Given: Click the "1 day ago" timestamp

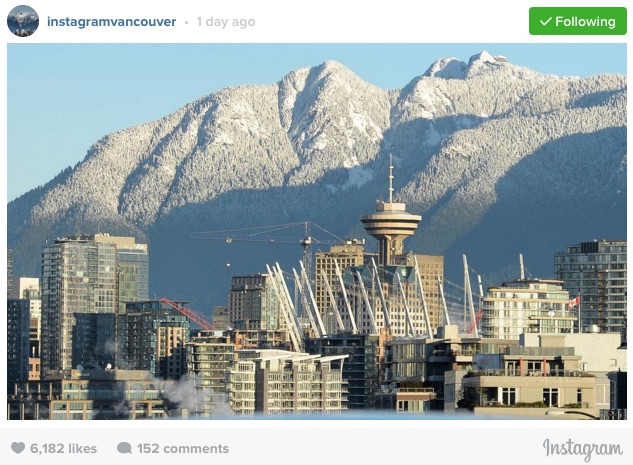Looking at the screenshot, I should [226, 22].
